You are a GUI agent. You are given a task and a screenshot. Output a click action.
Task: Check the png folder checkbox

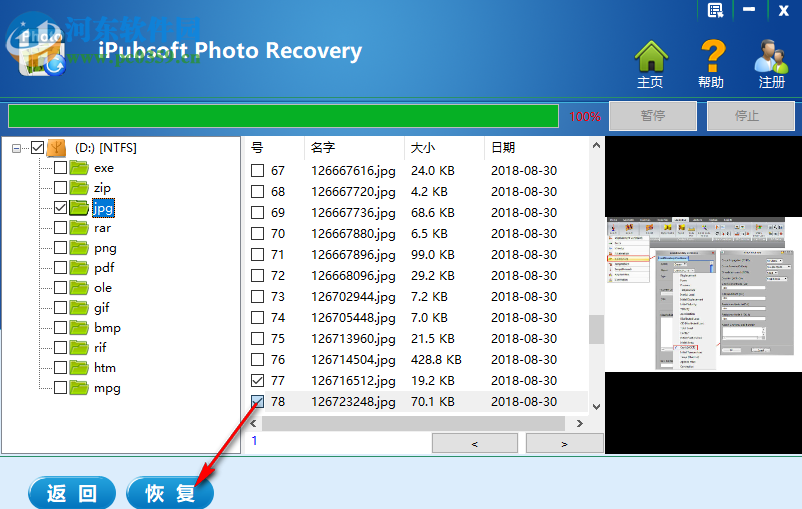pyautogui.click(x=60, y=248)
